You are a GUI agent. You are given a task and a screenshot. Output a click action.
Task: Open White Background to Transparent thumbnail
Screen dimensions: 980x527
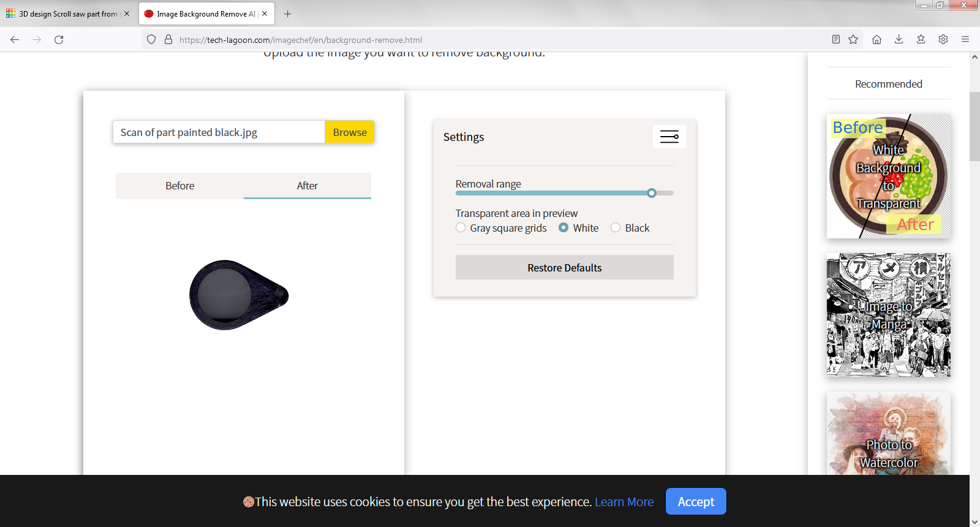[889, 176]
